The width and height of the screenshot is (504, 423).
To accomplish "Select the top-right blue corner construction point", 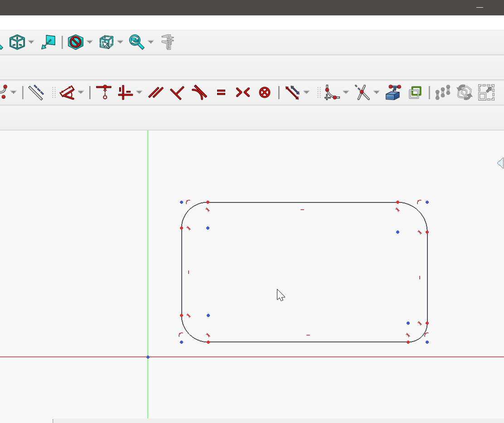I will point(427,202).
